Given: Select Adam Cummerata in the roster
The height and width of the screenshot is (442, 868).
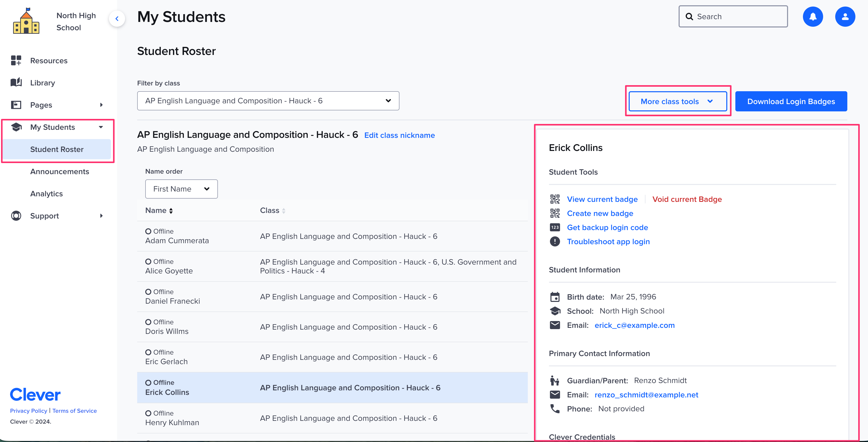Looking at the screenshot, I should pyautogui.click(x=332, y=236).
